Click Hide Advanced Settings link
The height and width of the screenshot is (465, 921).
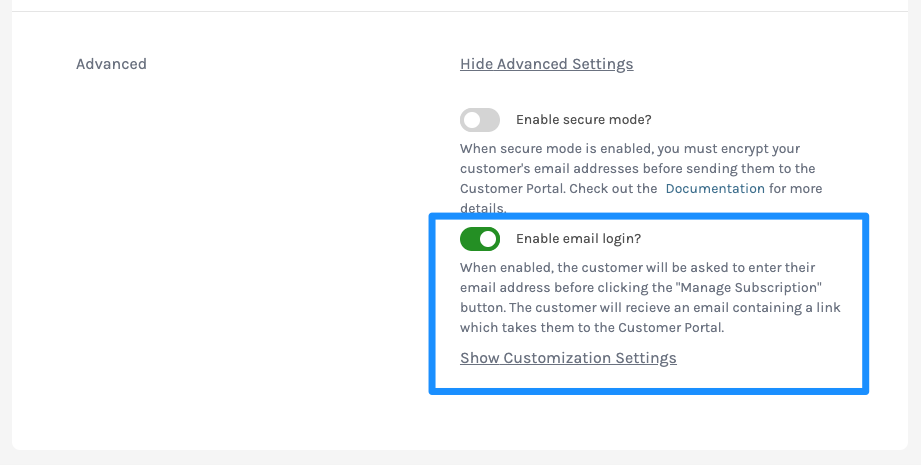[x=546, y=64]
